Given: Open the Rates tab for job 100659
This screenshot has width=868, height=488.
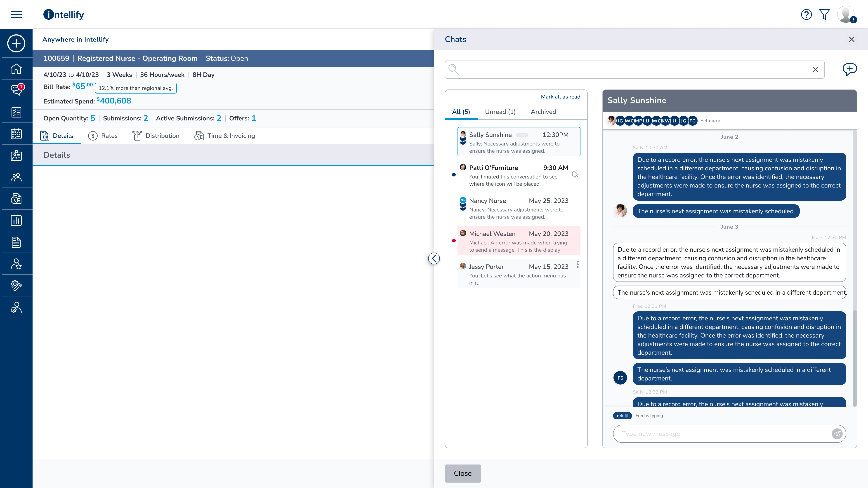Looking at the screenshot, I should tap(108, 136).
